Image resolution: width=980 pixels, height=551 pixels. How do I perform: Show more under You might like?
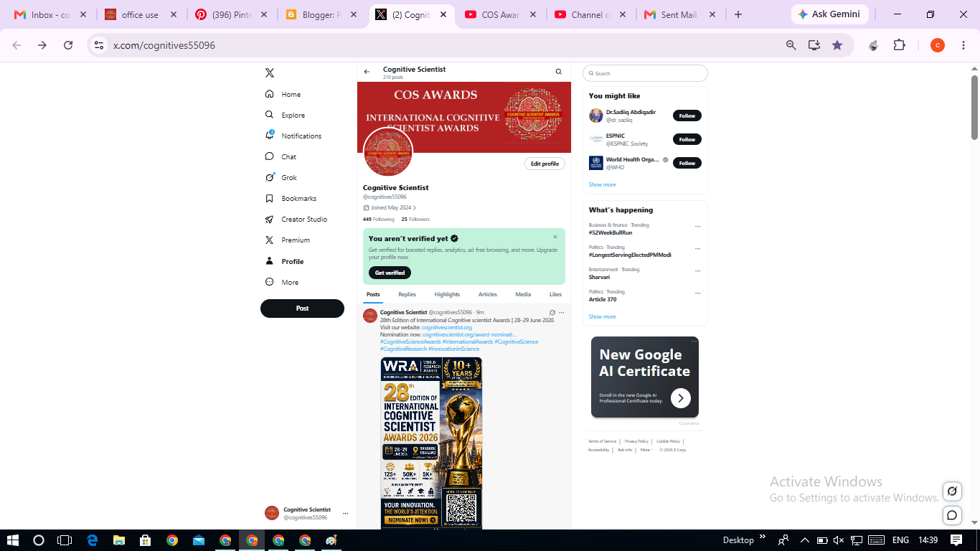click(x=602, y=184)
